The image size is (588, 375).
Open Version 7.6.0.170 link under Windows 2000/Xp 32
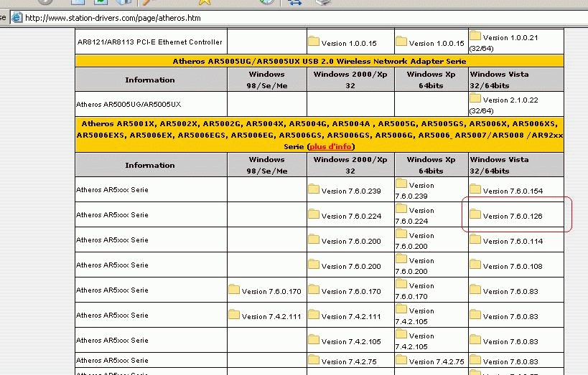tap(351, 291)
